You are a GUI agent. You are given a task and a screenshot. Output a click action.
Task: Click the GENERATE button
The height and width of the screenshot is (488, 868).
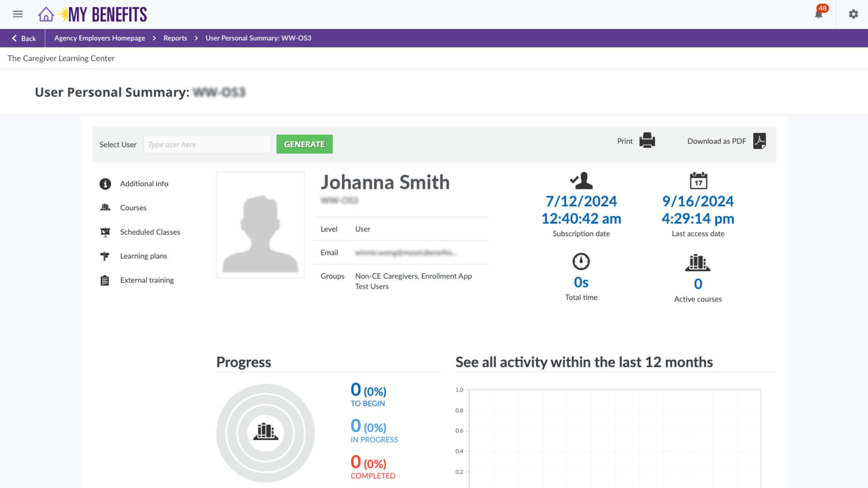[304, 144]
